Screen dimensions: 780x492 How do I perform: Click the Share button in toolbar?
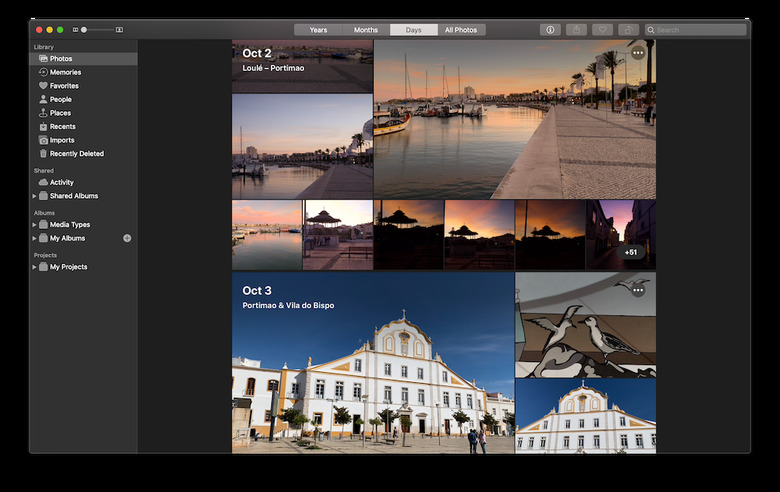pyautogui.click(x=577, y=30)
